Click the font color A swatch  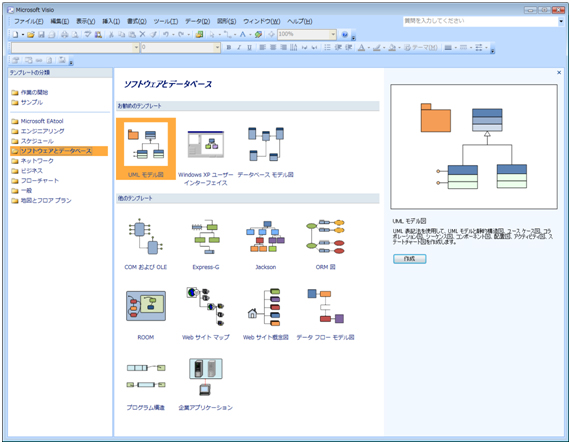361,48
